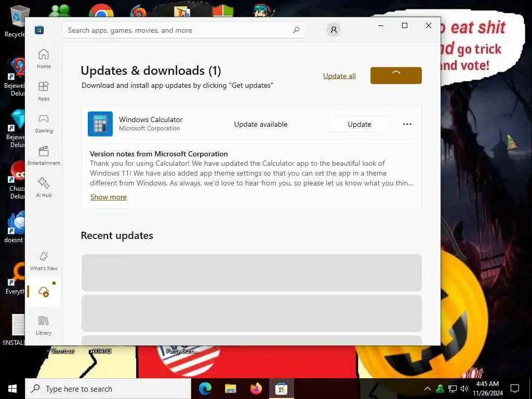The width and height of the screenshot is (532, 399).
Task: Launch Firefox from the taskbar
Action: coord(256,389)
